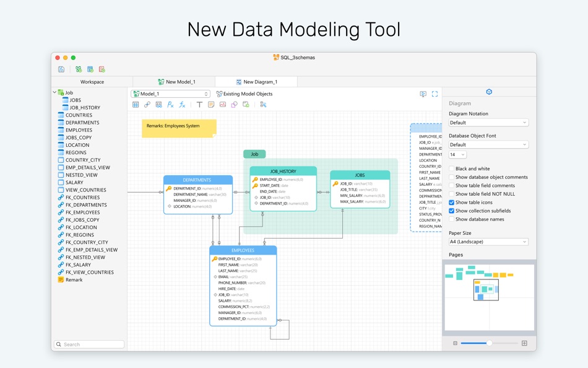
Task: Collapse the Job tree node
Action: coord(54,92)
